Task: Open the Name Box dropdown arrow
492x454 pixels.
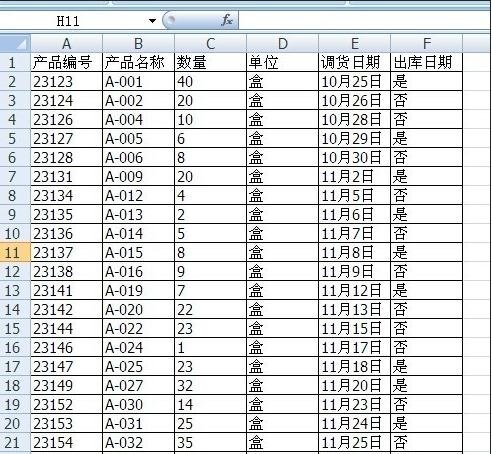Action: pyautogui.click(x=152, y=21)
